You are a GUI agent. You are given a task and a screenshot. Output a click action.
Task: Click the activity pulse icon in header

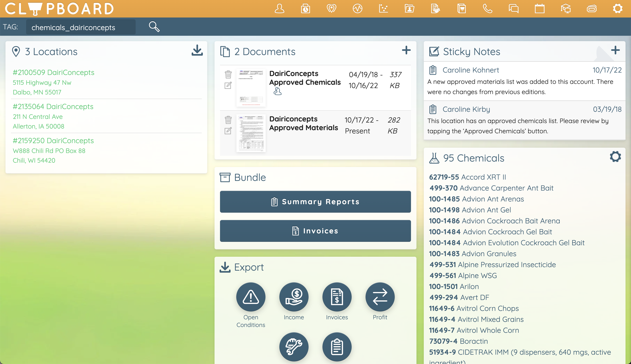[x=357, y=9]
